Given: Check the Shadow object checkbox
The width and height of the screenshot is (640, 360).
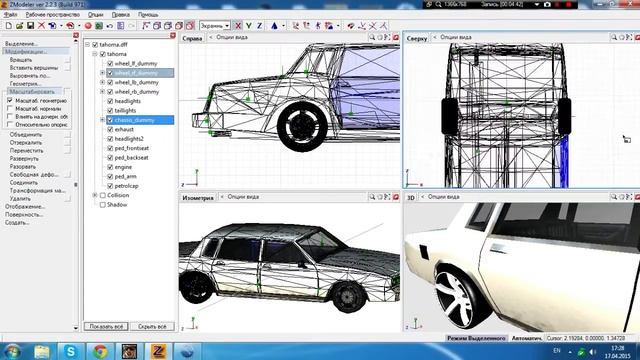Looking at the screenshot, I should click(x=102, y=205).
